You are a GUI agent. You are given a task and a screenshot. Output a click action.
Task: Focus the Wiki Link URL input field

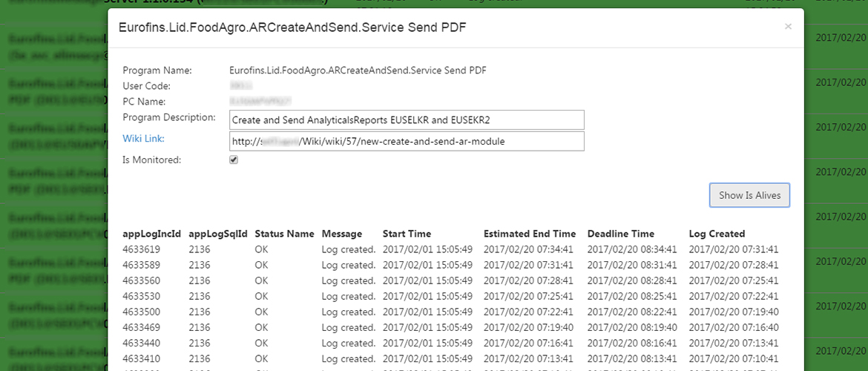pyautogui.click(x=407, y=141)
